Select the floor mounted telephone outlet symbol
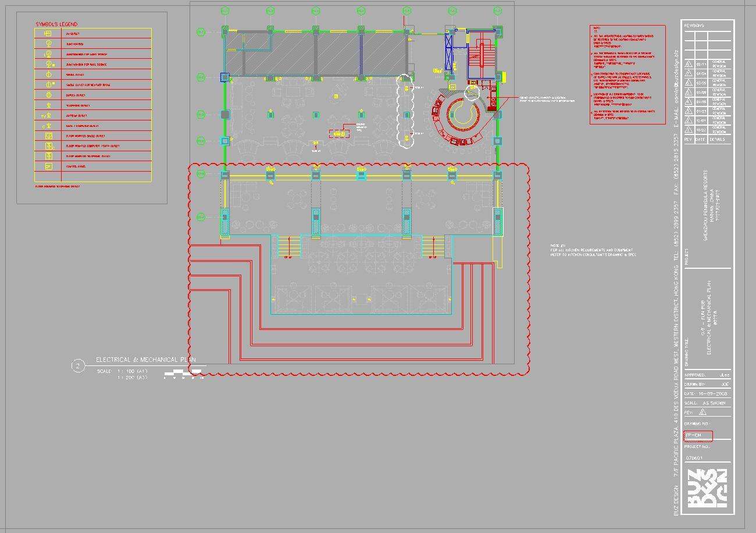 pos(49,156)
